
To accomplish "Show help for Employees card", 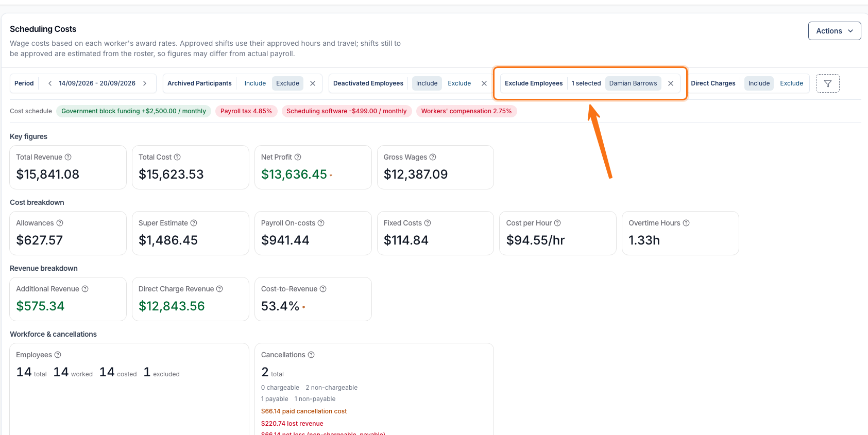I will pyautogui.click(x=58, y=355).
